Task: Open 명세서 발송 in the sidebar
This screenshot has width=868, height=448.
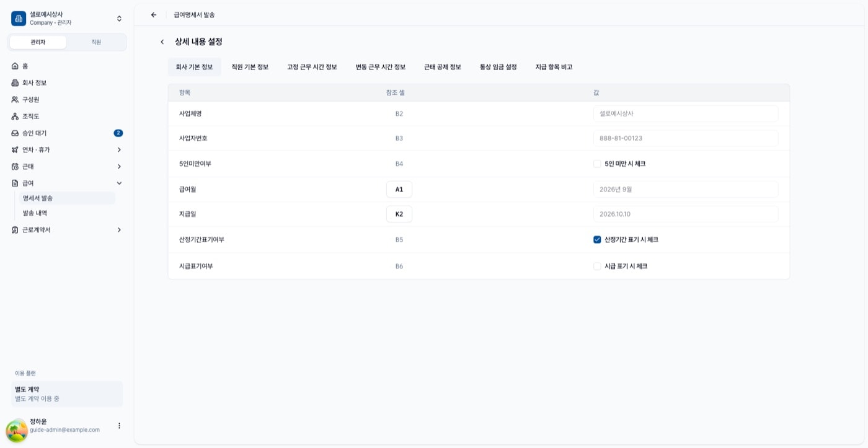Action: [x=68, y=198]
